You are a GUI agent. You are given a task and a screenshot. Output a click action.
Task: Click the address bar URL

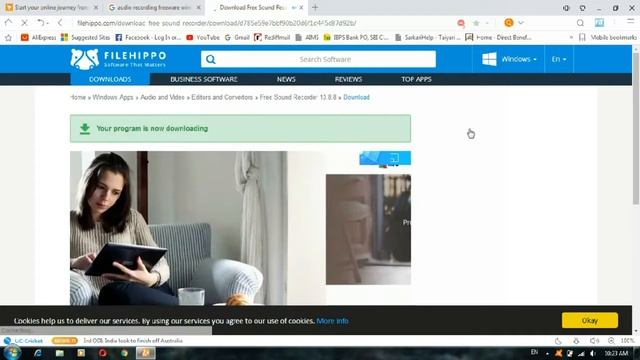click(216, 23)
